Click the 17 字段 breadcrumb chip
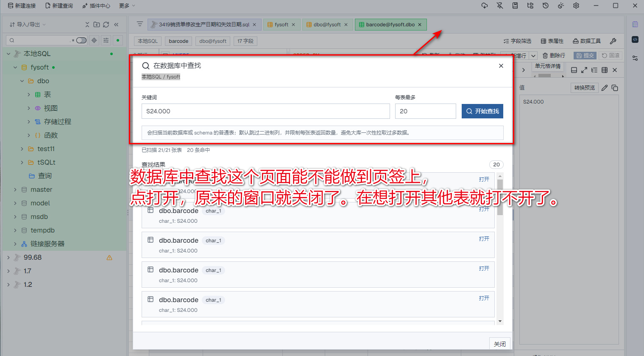This screenshot has height=356, width=644. [245, 41]
